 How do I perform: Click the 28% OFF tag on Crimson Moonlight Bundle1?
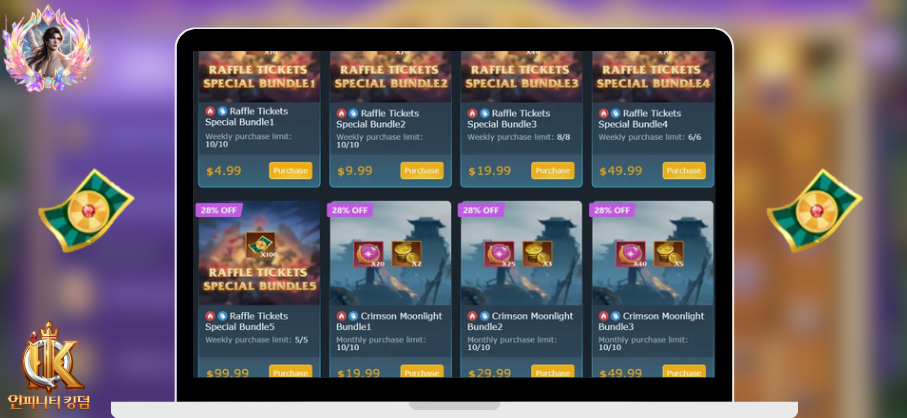pyautogui.click(x=350, y=210)
